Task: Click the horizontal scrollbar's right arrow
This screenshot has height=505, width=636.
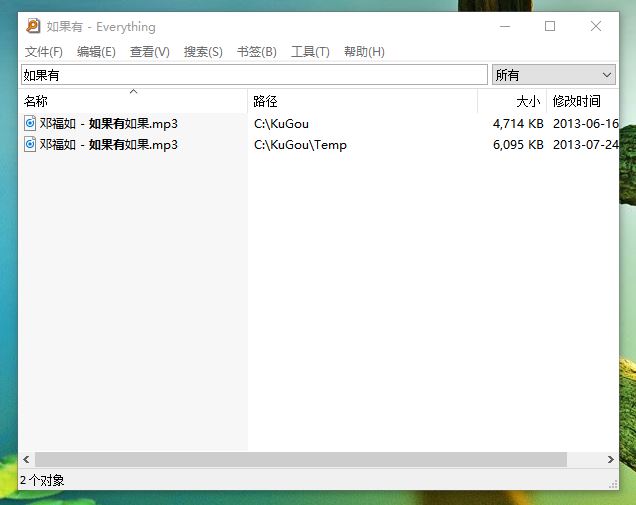Action: click(x=610, y=460)
